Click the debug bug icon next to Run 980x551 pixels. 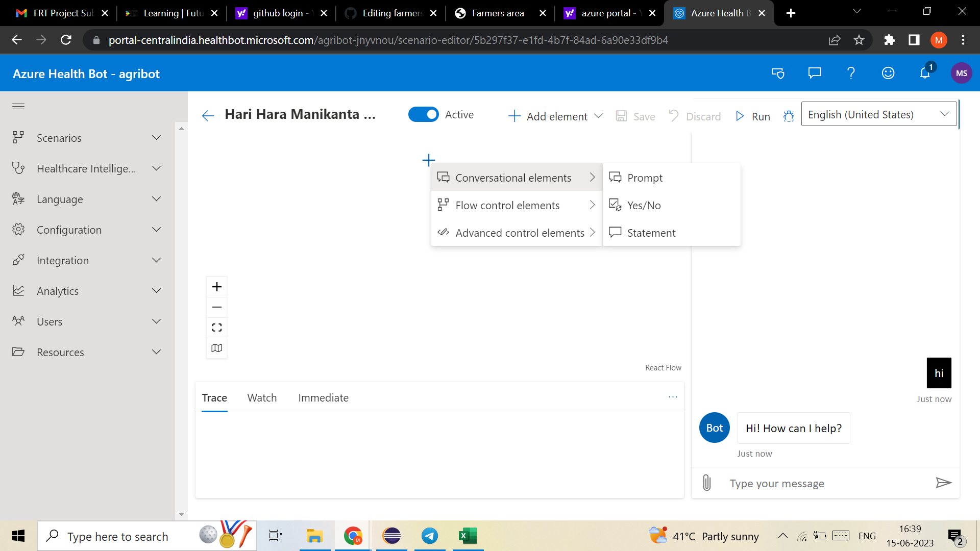(x=789, y=116)
